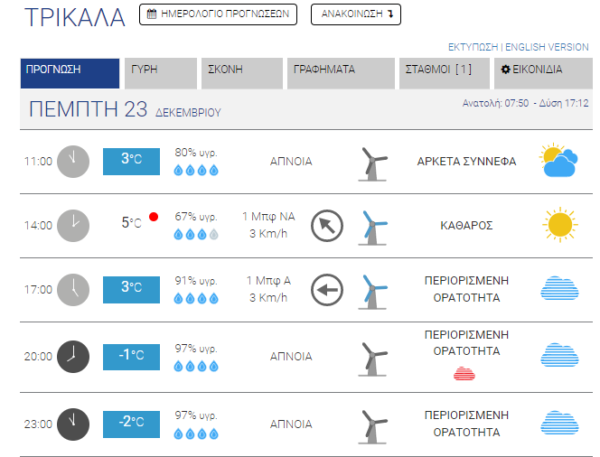Image resolution: width=600 pixels, height=457 pixels.
Task: Switch to the ΓΥΡΗ tab
Action: click(x=160, y=73)
